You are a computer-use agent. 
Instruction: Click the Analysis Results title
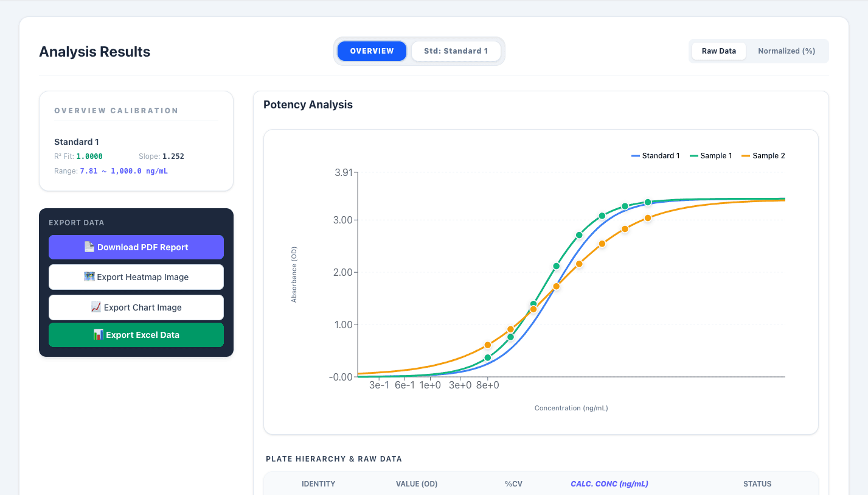point(94,52)
